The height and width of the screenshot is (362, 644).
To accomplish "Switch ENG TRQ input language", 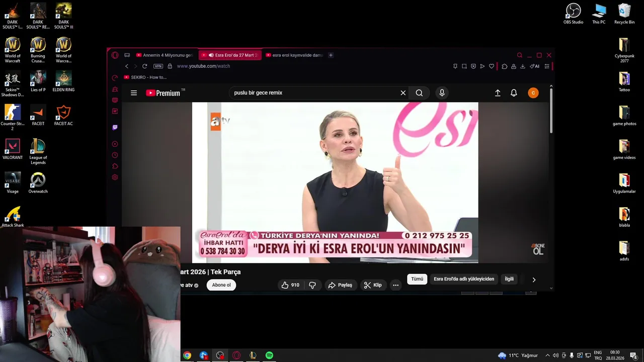I will [598, 355].
